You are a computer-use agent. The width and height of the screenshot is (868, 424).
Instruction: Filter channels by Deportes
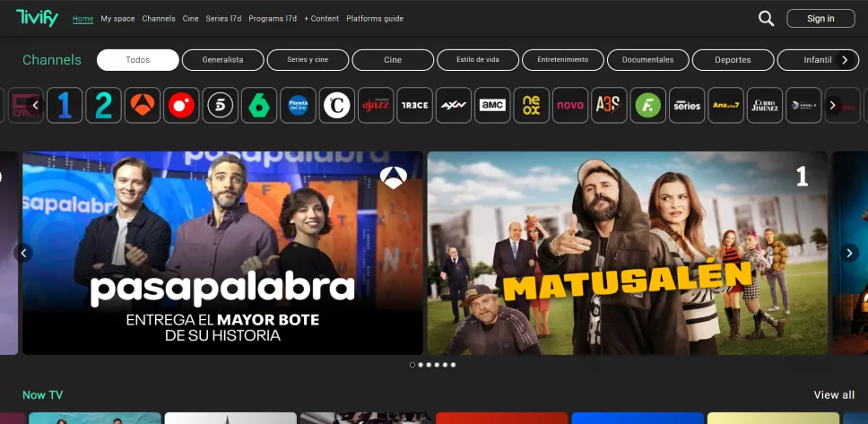[733, 60]
